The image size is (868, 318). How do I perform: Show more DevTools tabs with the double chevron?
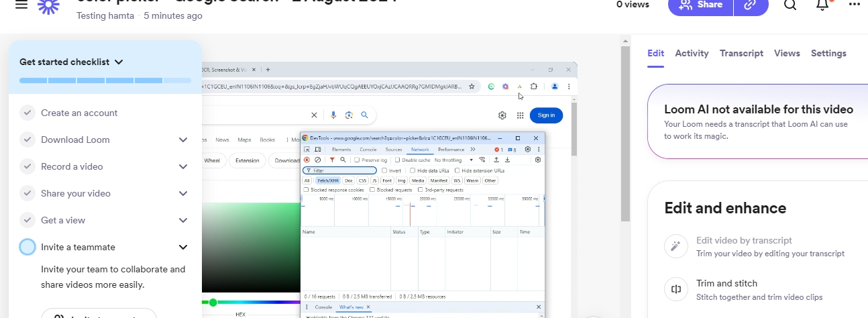pos(473,150)
